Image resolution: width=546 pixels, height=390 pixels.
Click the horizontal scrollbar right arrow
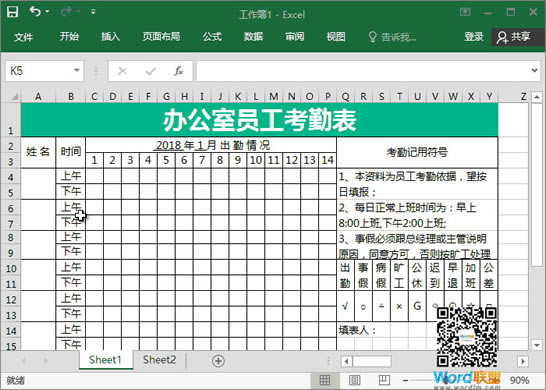[523, 361]
